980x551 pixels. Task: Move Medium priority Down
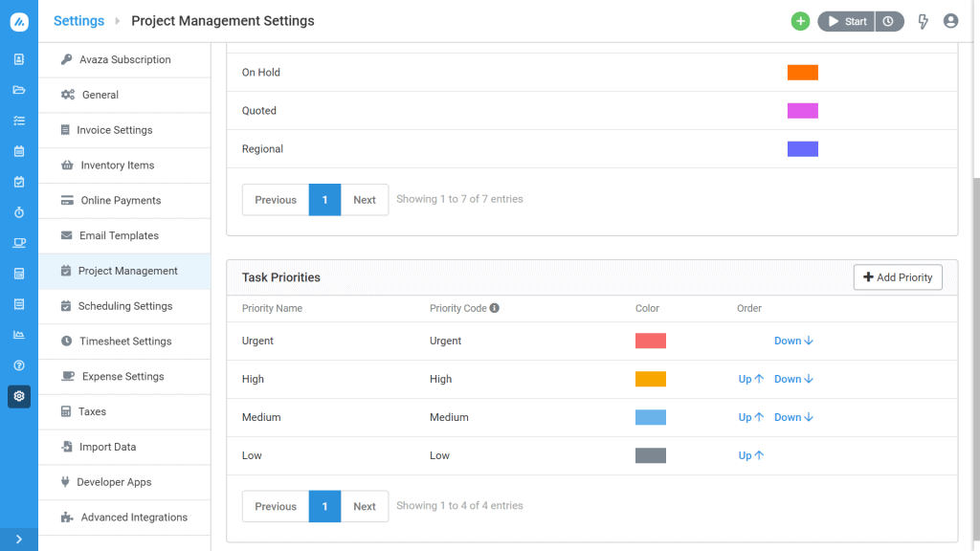793,417
